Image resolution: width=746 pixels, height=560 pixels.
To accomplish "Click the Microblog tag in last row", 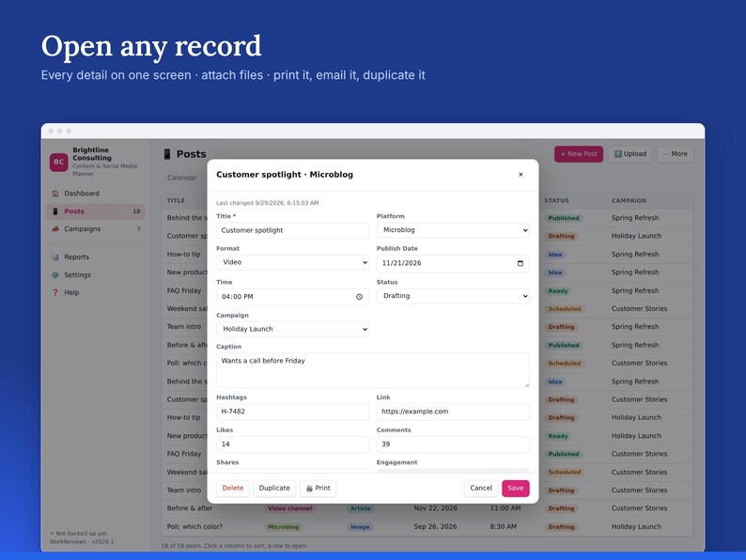I will click(x=283, y=527).
